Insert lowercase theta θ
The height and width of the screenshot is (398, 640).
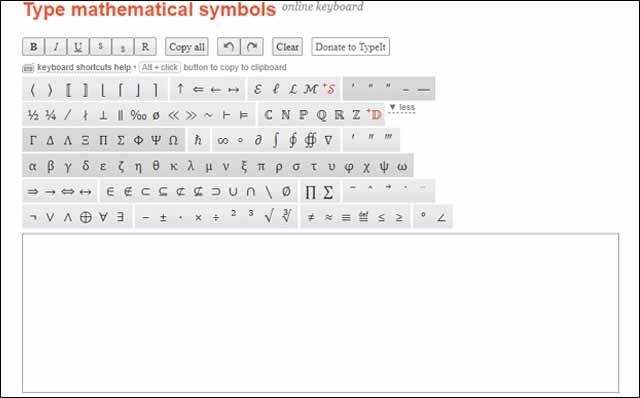coord(156,166)
